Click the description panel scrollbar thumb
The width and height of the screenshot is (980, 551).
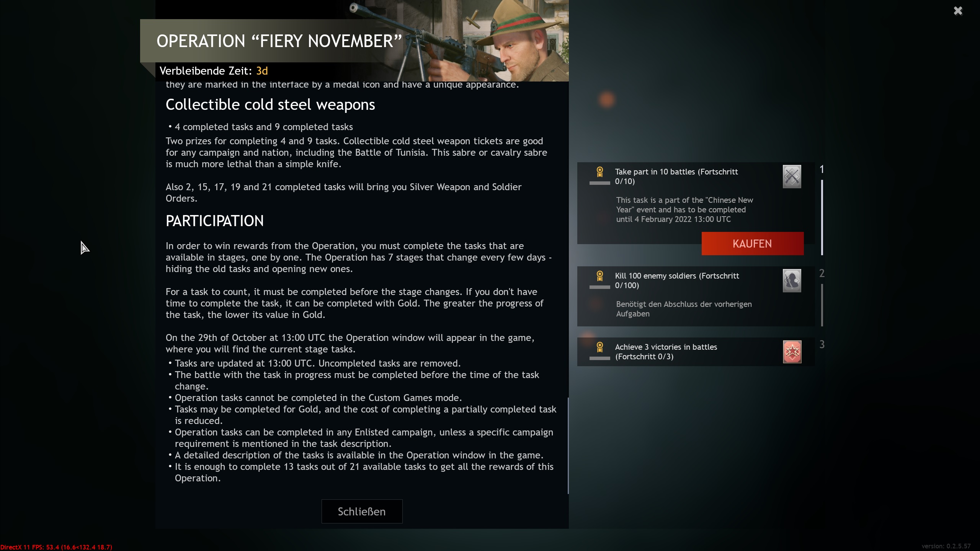[x=568, y=446]
